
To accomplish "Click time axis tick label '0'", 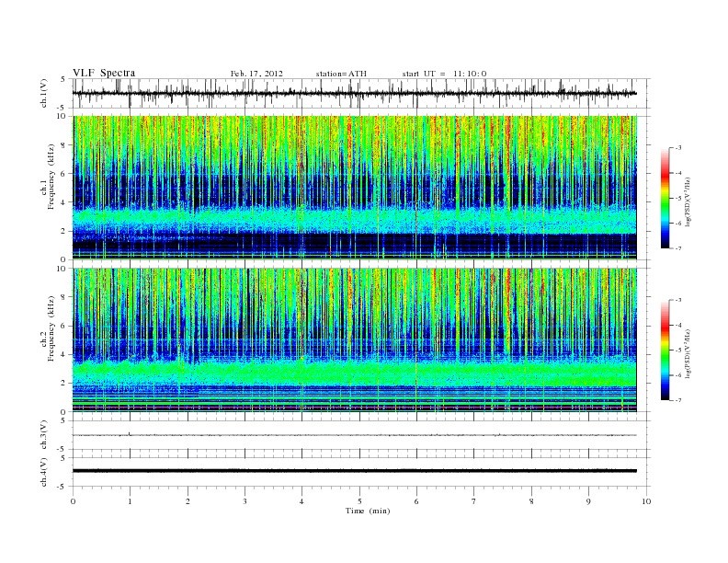I will pyautogui.click(x=73, y=501).
